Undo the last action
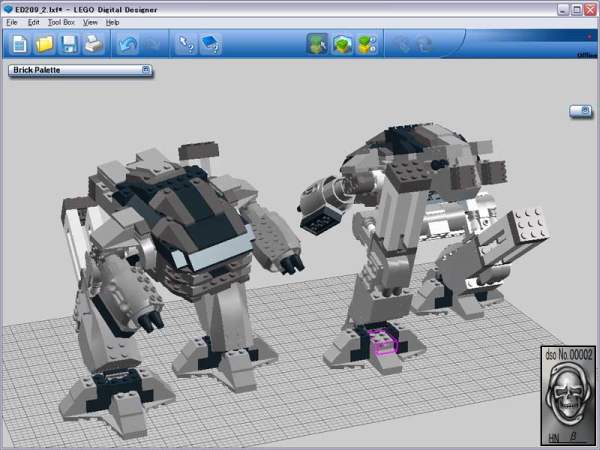Image resolution: width=600 pixels, height=450 pixels. pyautogui.click(x=127, y=45)
